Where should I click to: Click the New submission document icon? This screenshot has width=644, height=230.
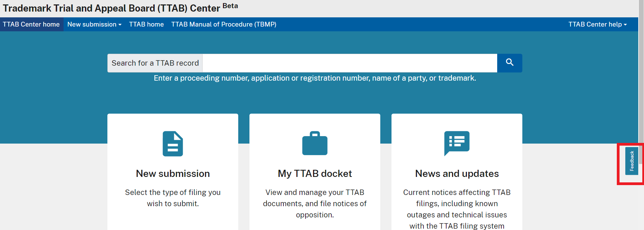click(x=173, y=144)
